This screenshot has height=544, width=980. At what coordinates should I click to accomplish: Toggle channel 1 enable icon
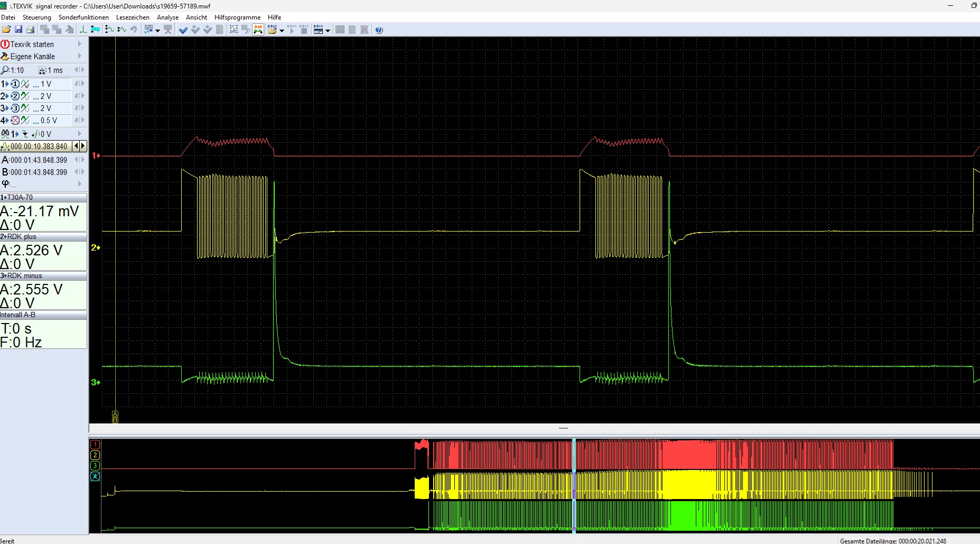point(15,84)
